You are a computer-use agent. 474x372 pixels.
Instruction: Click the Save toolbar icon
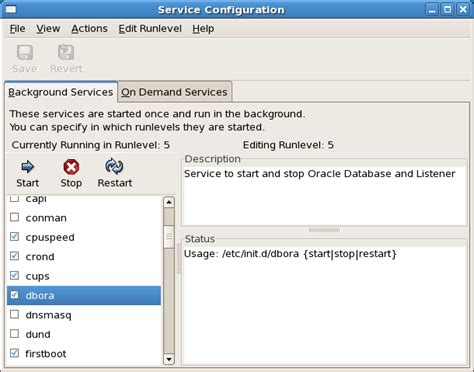[25, 53]
